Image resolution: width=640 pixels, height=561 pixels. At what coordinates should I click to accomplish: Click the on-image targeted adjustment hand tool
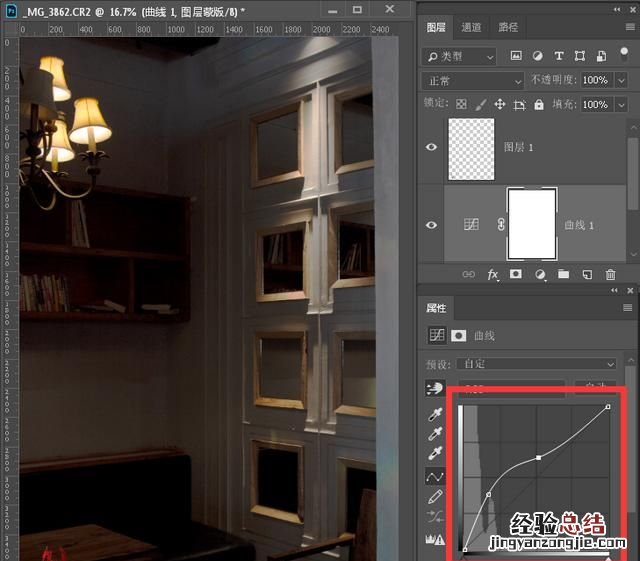click(x=436, y=388)
